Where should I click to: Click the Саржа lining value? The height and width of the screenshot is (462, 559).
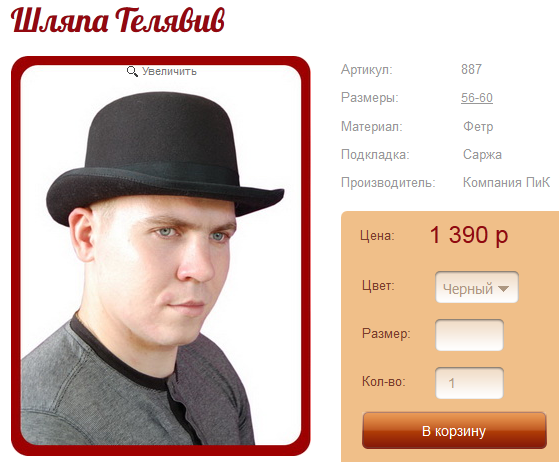[482, 154]
